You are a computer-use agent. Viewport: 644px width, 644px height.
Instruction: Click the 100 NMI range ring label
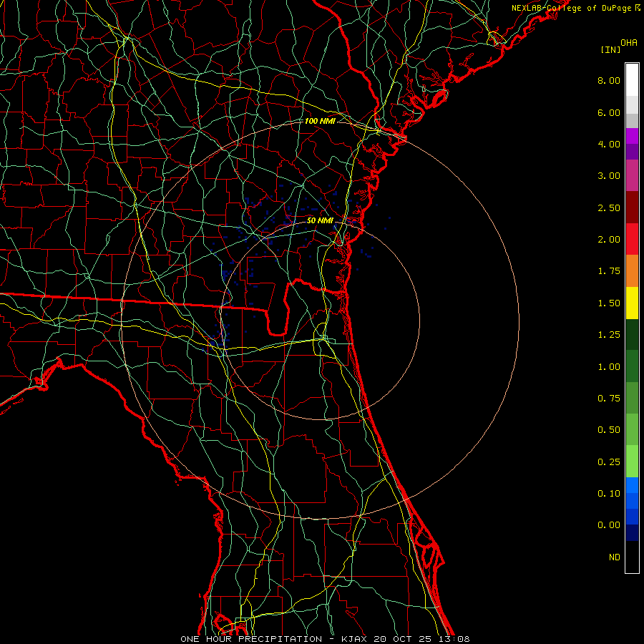[319, 121]
